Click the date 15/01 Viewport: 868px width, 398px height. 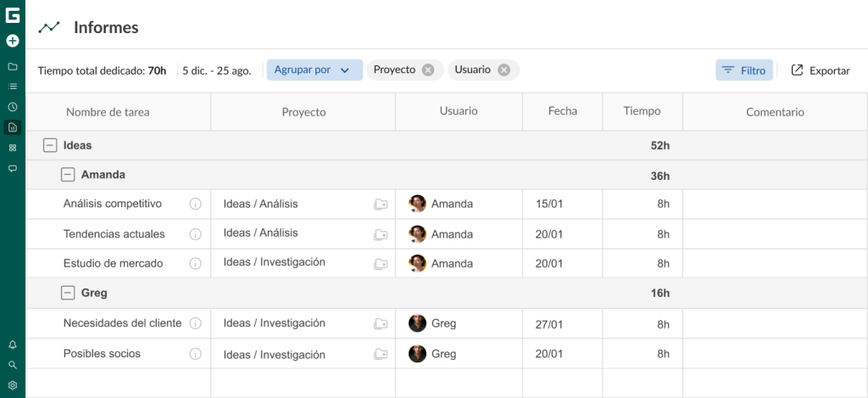549,204
